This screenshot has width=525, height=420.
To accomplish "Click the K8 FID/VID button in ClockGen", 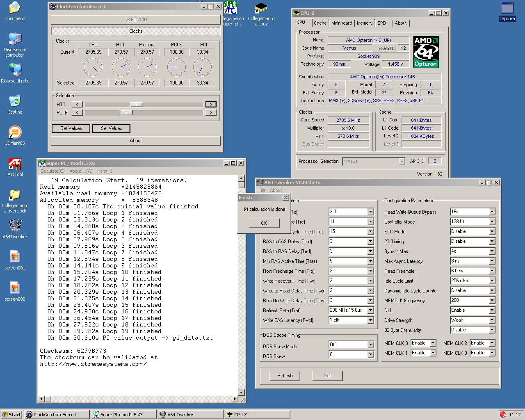I will [x=136, y=20].
